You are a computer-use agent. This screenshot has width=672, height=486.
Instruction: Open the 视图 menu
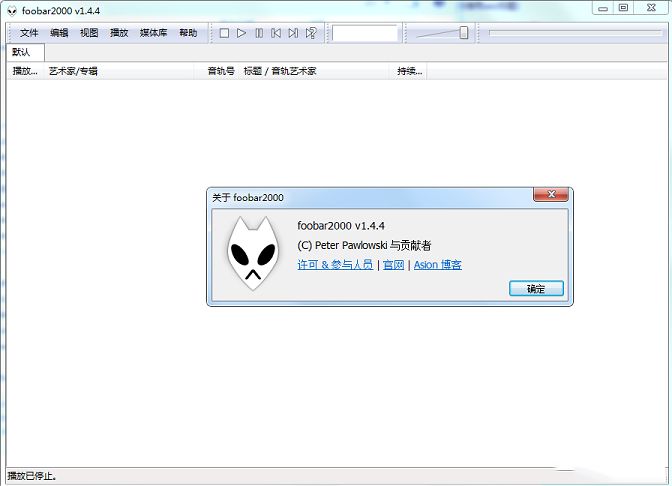pyautogui.click(x=89, y=33)
